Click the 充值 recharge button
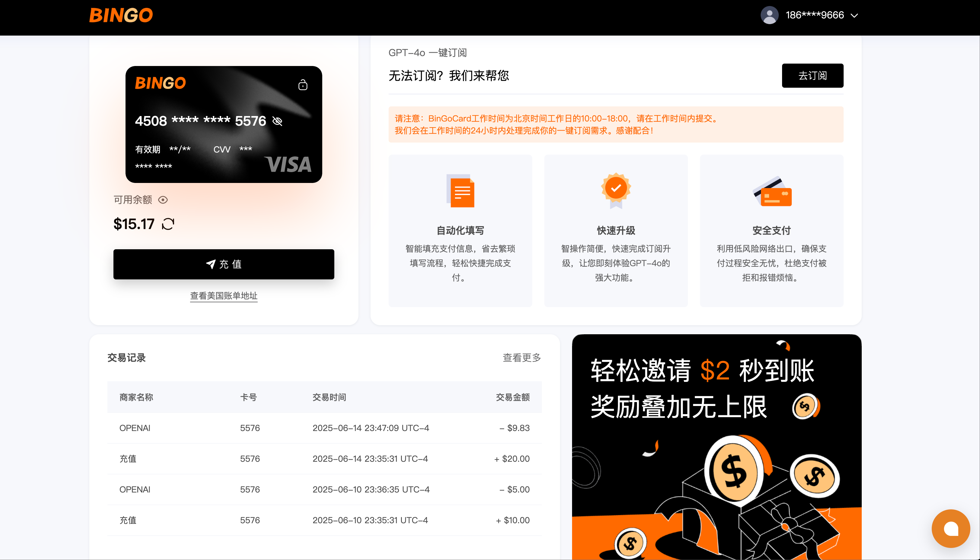This screenshot has width=980, height=560. (x=224, y=264)
